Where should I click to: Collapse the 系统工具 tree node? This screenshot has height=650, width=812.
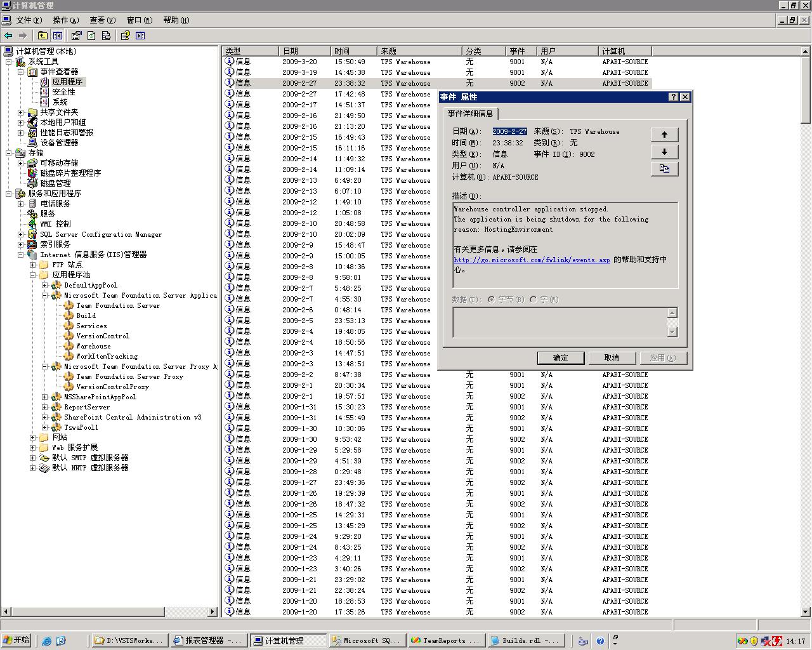point(9,62)
